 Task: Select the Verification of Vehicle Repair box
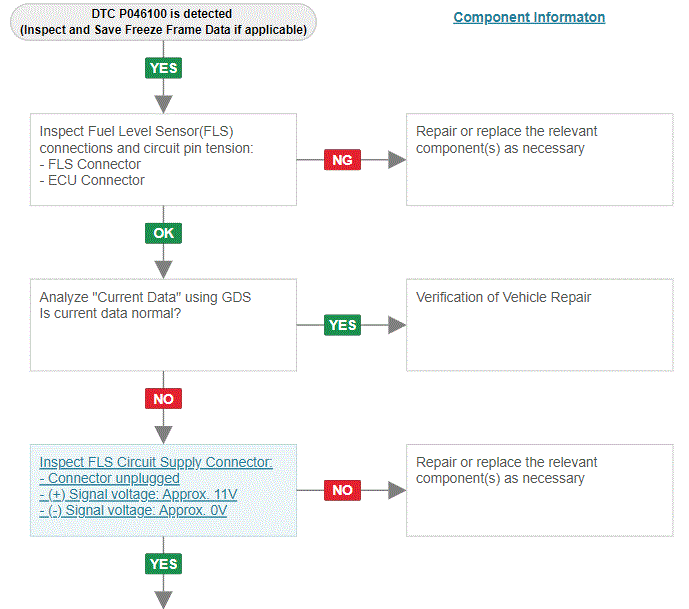click(x=540, y=325)
